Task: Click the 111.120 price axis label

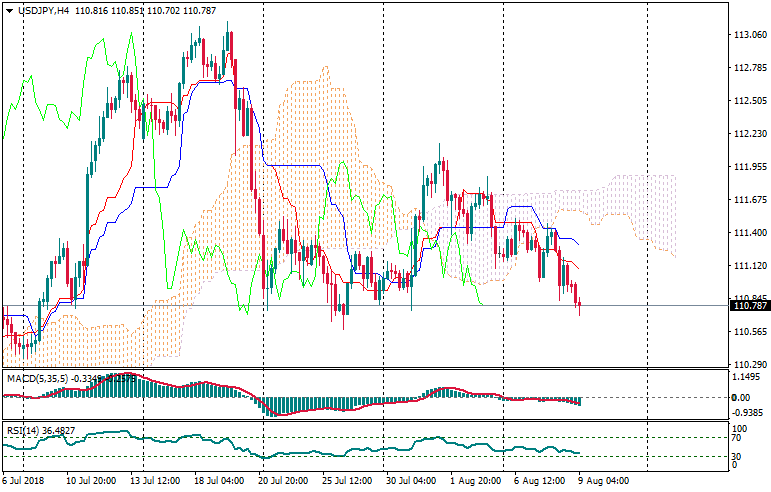Action: 750,266
